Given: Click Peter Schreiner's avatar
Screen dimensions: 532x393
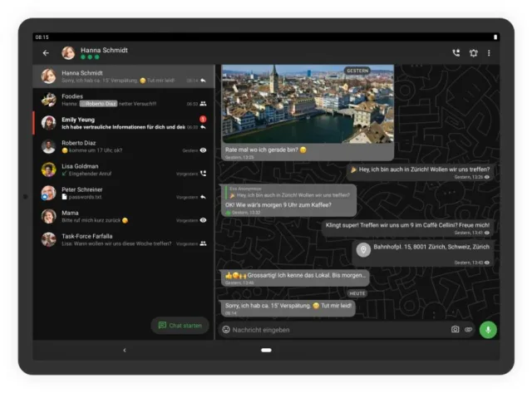Looking at the screenshot, I should click(48, 193).
